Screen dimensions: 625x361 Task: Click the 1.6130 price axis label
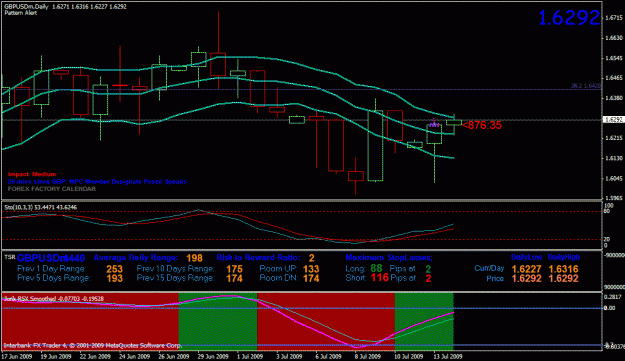tap(614, 158)
